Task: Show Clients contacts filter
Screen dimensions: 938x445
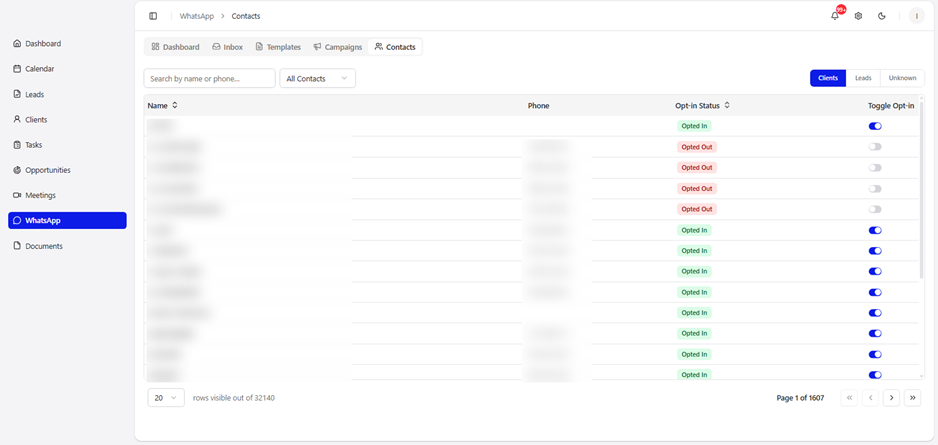Action: coord(828,78)
